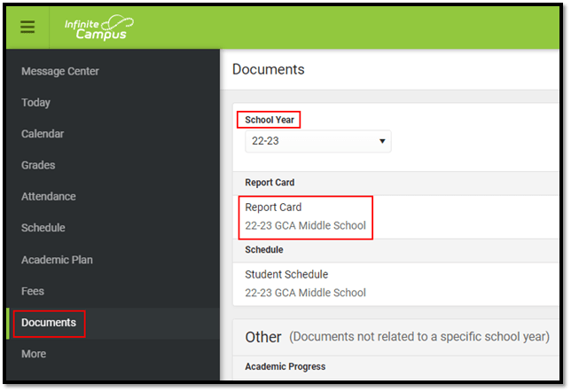
Task: Open the School Year 22-23 dropdown
Action: point(318,141)
